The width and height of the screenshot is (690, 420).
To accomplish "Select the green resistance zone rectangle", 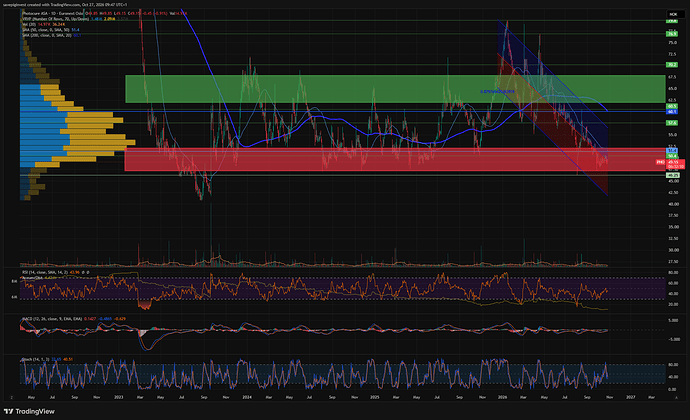I will (x=395, y=89).
